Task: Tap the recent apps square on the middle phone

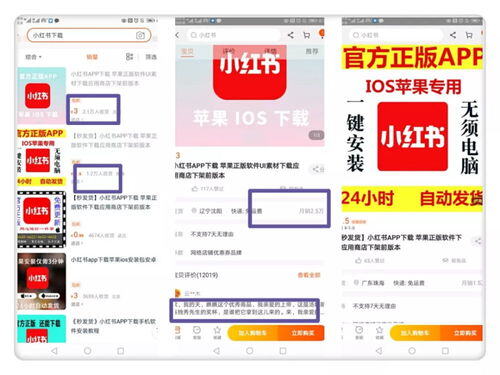Action: click(x=283, y=351)
